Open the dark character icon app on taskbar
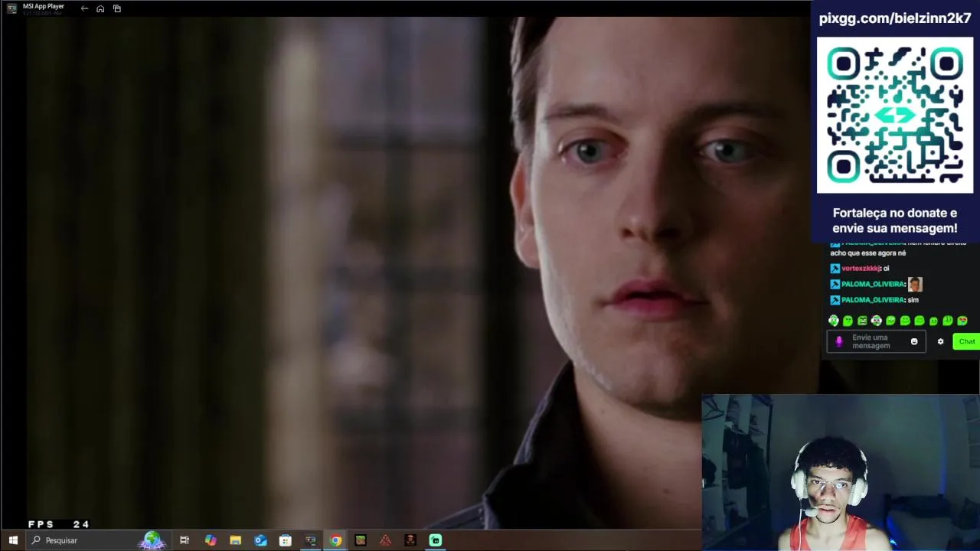 [410, 540]
